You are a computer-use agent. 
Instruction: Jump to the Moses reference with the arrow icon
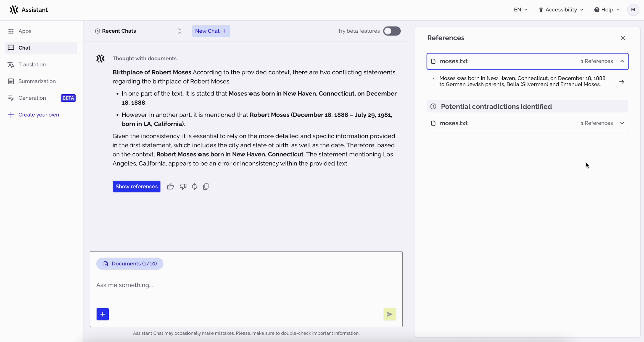[622, 81]
